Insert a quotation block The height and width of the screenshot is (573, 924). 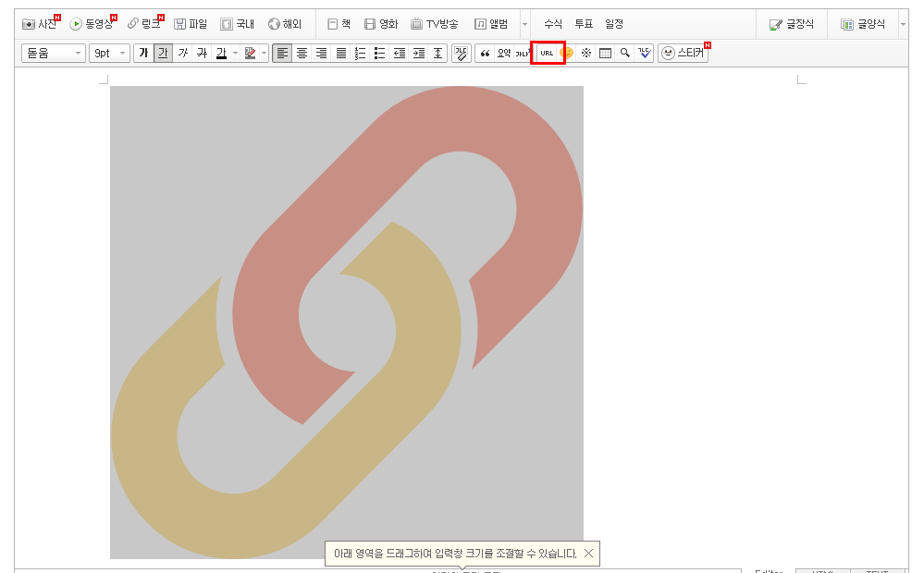click(x=485, y=53)
